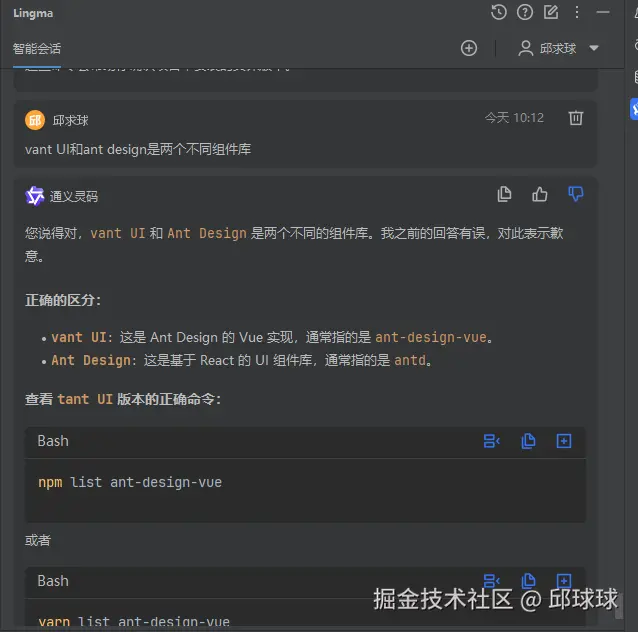
Task: Create new file from npm code block
Action: pos(564,441)
